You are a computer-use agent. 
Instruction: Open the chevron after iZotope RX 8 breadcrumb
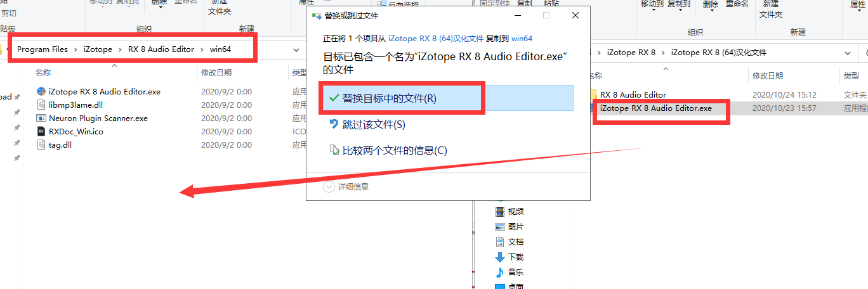(x=664, y=52)
